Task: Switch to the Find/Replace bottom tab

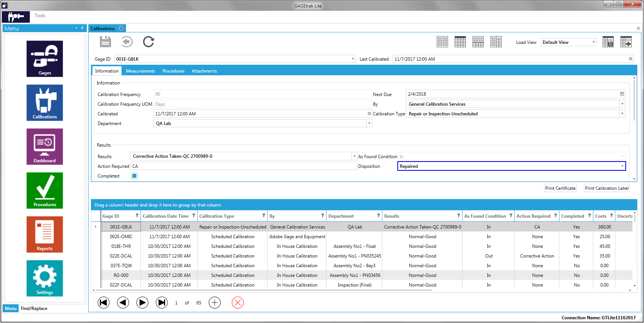Action: click(34, 308)
